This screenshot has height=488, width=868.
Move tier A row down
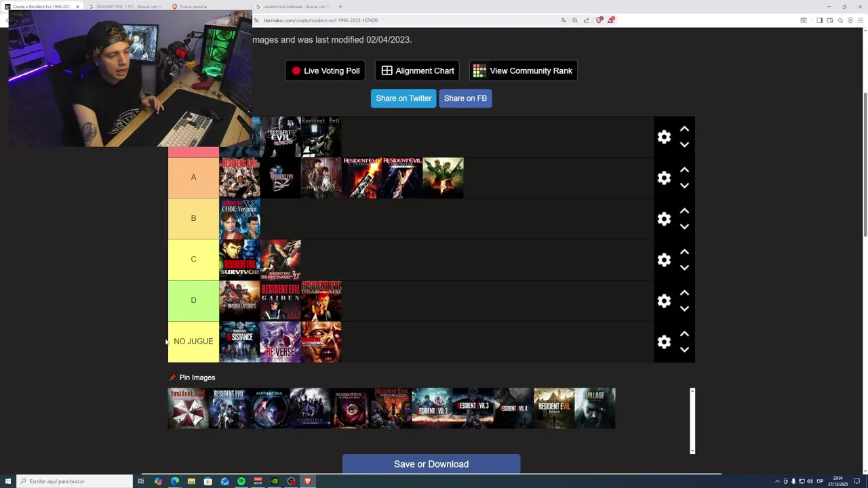(684, 185)
